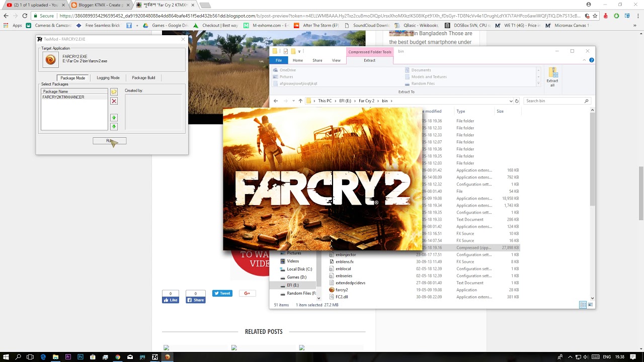Select the Extract ribbon tab
Screen dimensions: 644x362
click(x=370, y=60)
